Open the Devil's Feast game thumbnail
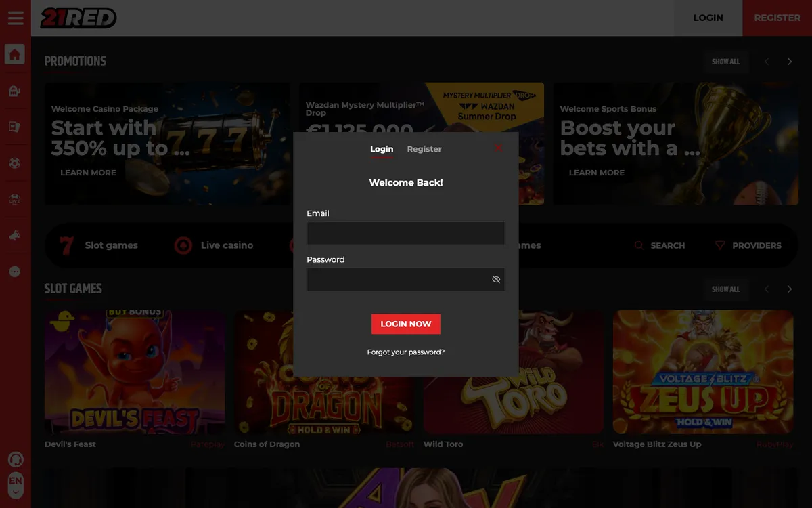812x508 pixels. 135,372
